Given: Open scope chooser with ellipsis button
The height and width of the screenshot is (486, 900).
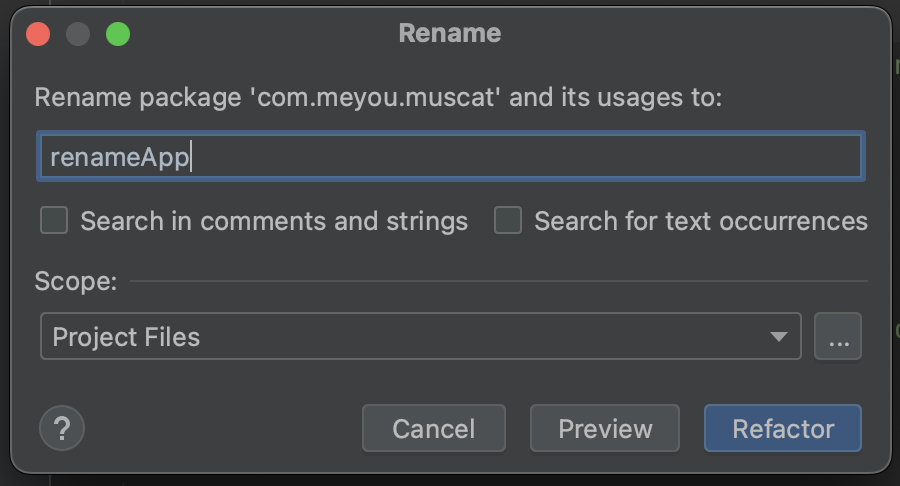Looking at the screenshot, I should (x=838, y=337).
